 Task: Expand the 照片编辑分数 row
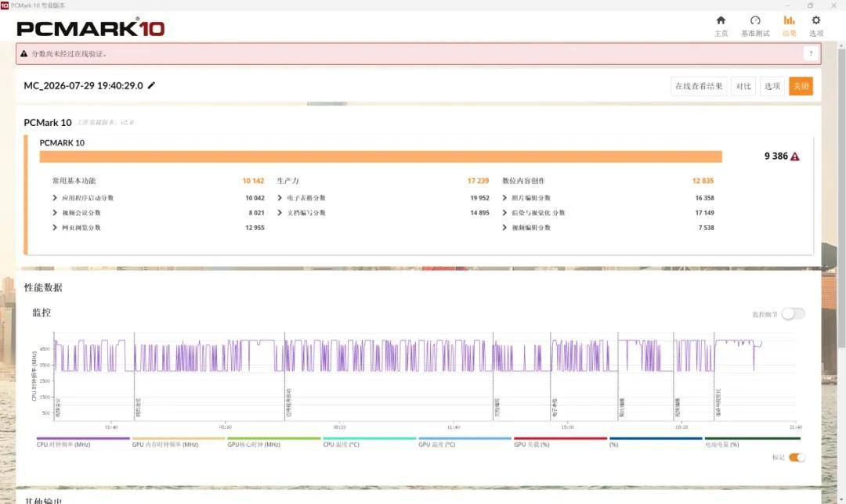[x=504, y=198]
